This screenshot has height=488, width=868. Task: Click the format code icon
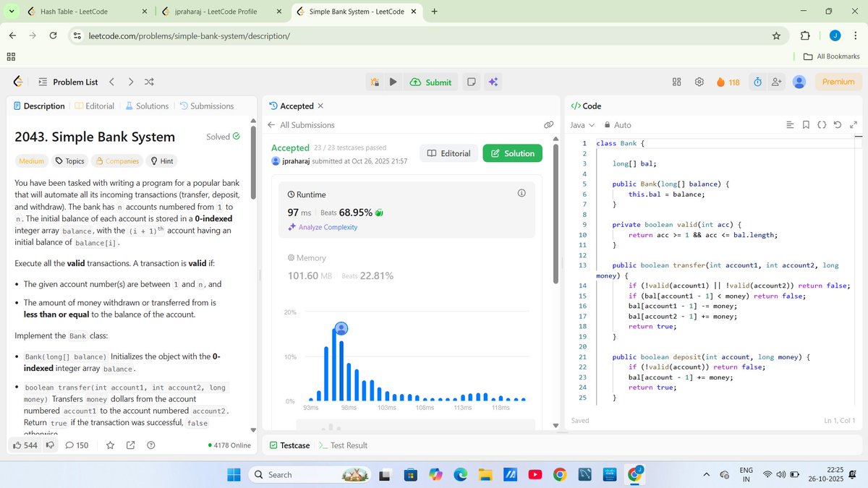[x=790, y=125]
